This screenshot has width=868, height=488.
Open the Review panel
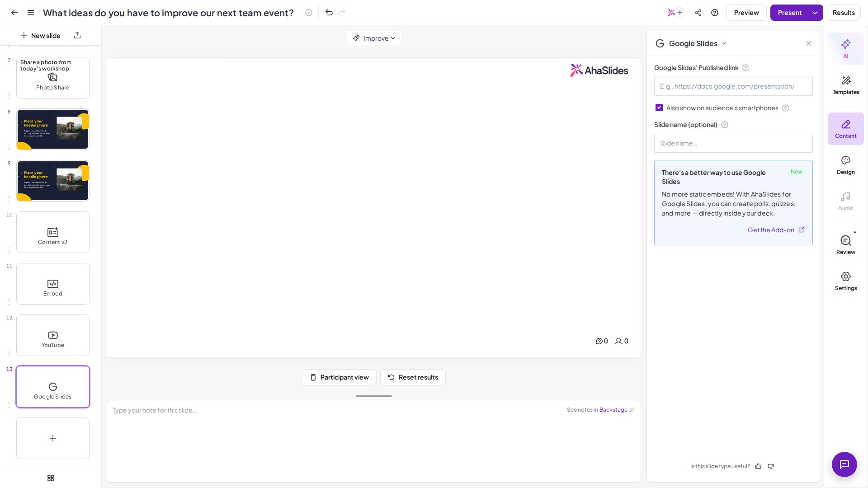(845, 245)
